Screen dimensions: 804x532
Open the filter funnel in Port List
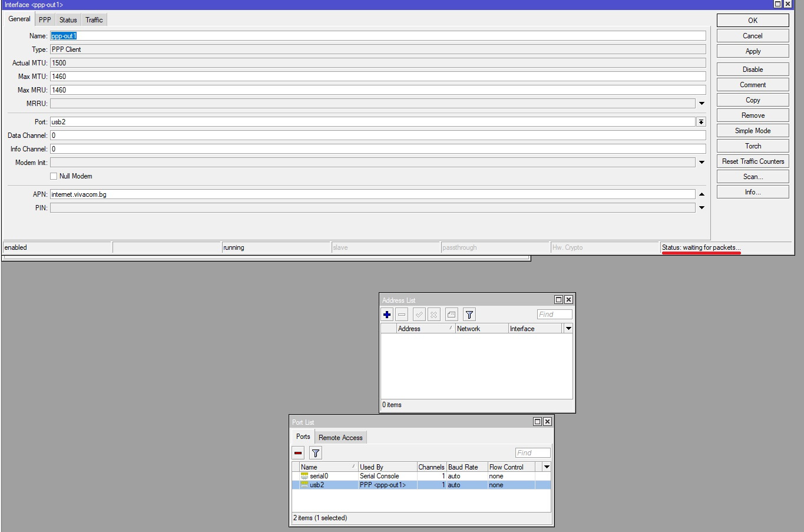(x=316, y=453)
